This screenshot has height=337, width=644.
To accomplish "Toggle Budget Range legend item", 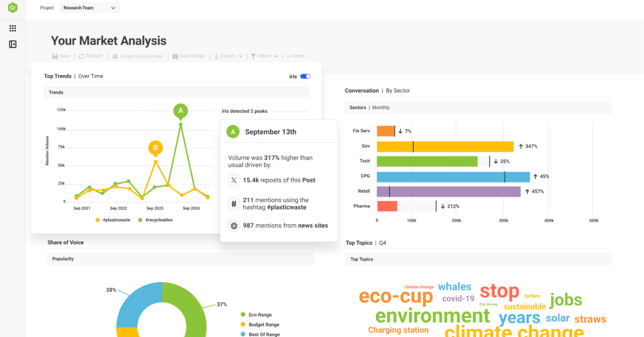I will 260,325.
